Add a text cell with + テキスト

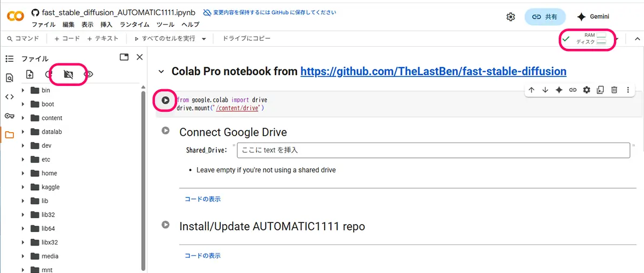[103, 39]
